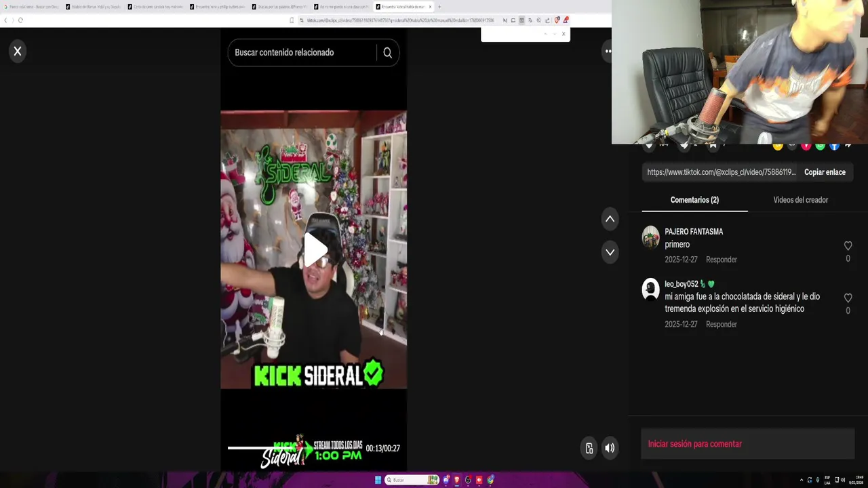
Task: Open the Brave browser taskbar icon
Action: 457,480
